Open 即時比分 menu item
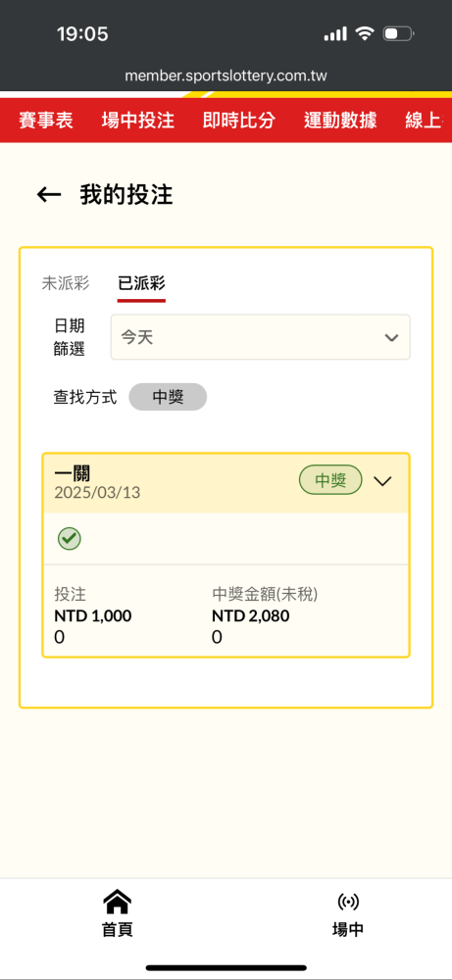Screen dimensions: 452x980 pyautogui.click(x=239, y=121)
